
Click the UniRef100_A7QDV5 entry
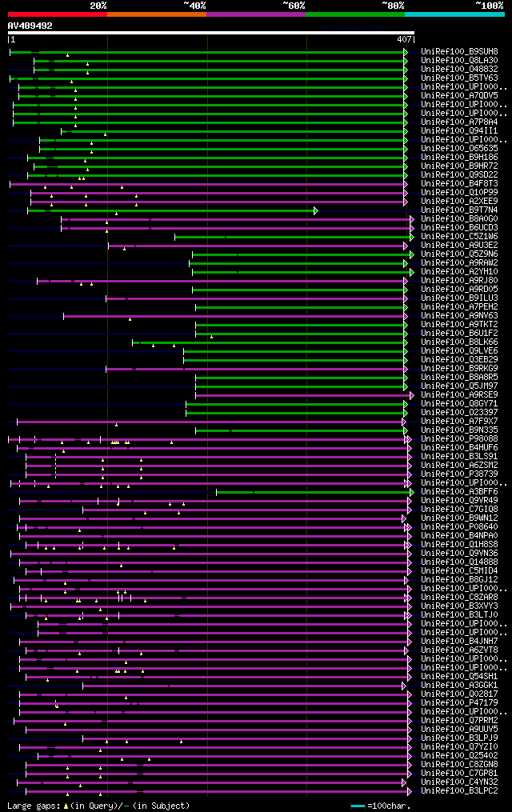click(459, 96)
